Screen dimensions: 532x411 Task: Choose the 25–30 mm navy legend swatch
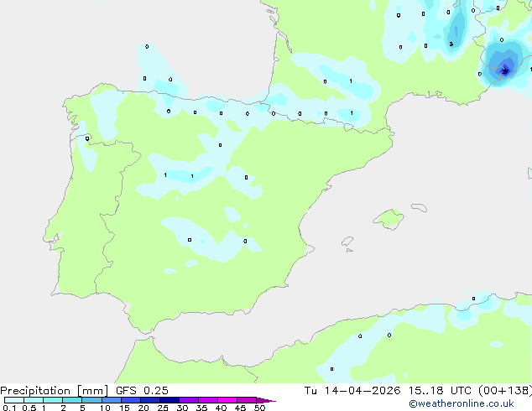coord(170,400)
